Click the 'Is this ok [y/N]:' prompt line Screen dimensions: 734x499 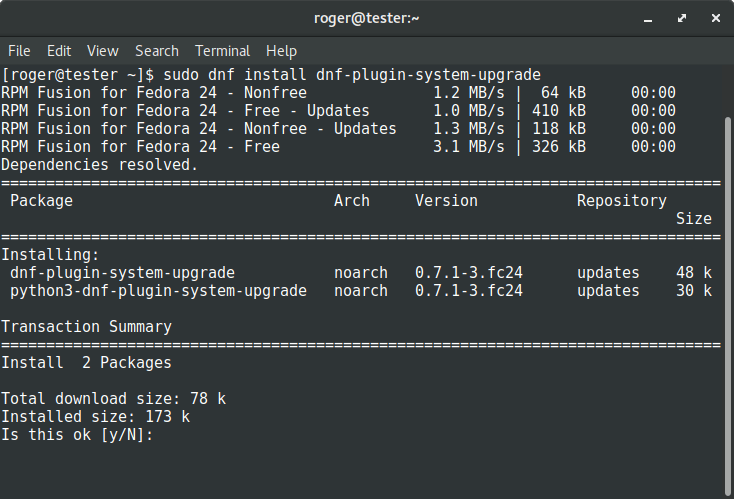pyautogui.click(x=77, y=434)
